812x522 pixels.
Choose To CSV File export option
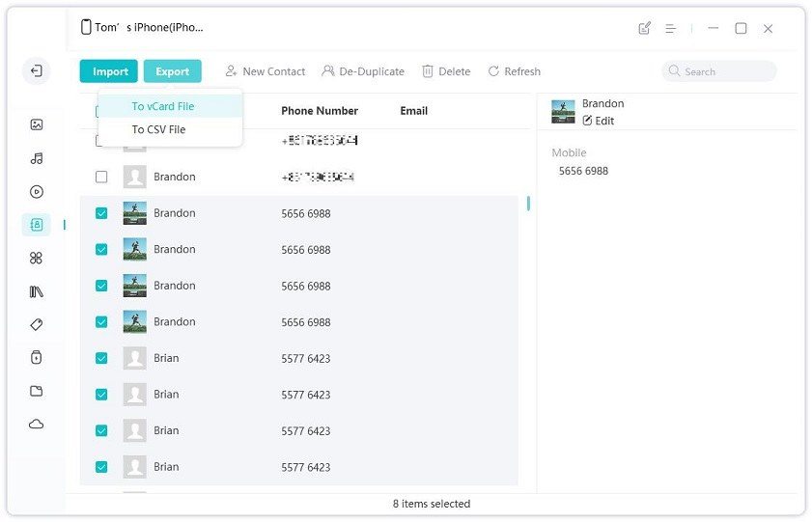158,129
